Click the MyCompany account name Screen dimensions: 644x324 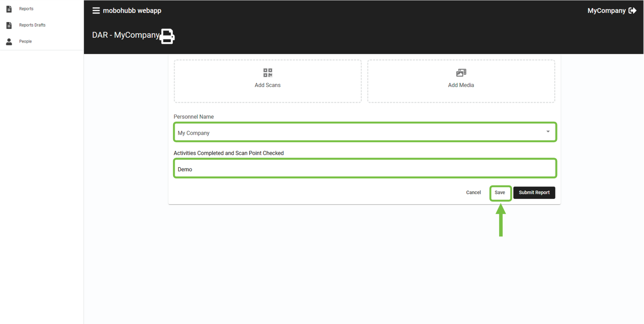coord(606,11)
